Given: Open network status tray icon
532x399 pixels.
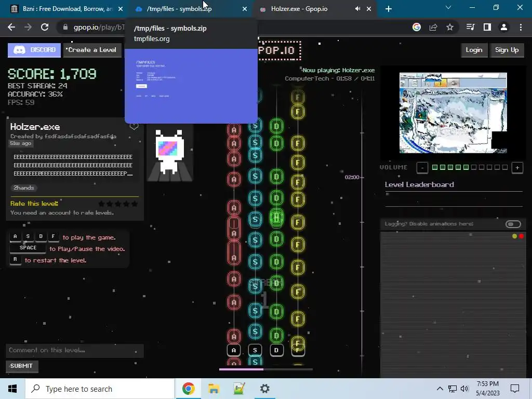Looking at the screenshot, I should coord(453,389).
